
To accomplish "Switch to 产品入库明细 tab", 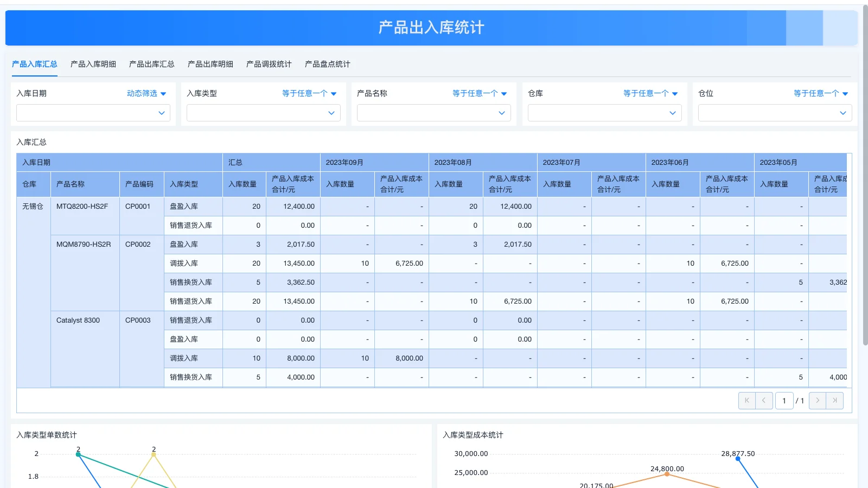I will point(93,64).
